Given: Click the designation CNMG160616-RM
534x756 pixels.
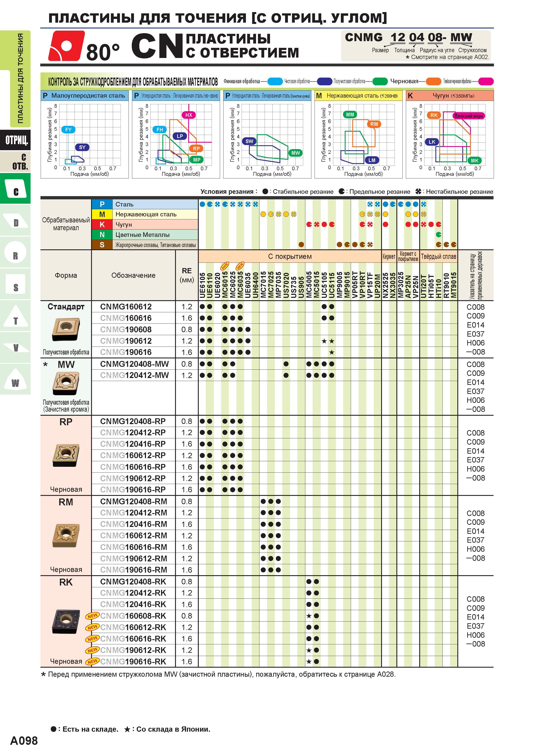Looking at the screenshot, I should [x=133, y=547].
